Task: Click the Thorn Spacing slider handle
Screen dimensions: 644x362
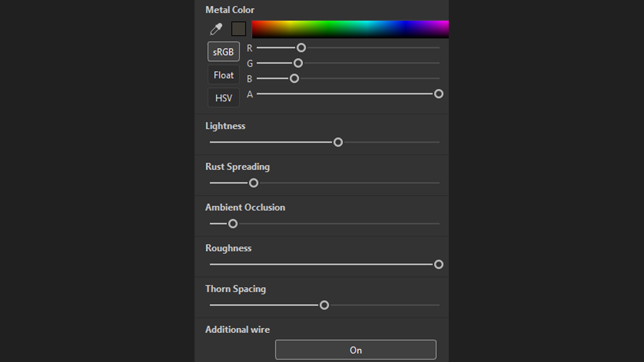Action: pos(324,305)
